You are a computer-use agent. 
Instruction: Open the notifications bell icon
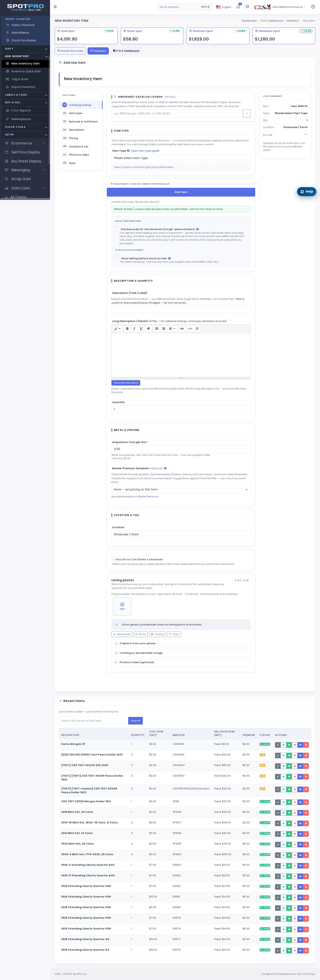click(x=238, y=7)
